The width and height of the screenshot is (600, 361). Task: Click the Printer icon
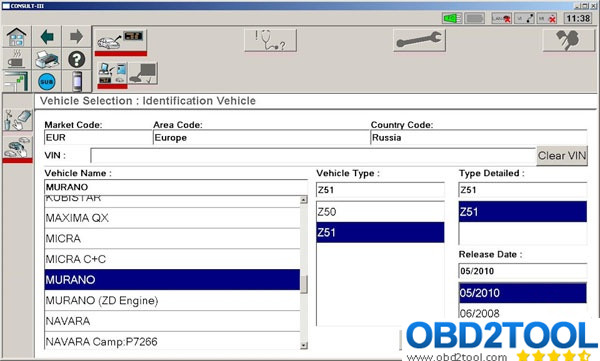pyautogui.click(x=47, y=59)
